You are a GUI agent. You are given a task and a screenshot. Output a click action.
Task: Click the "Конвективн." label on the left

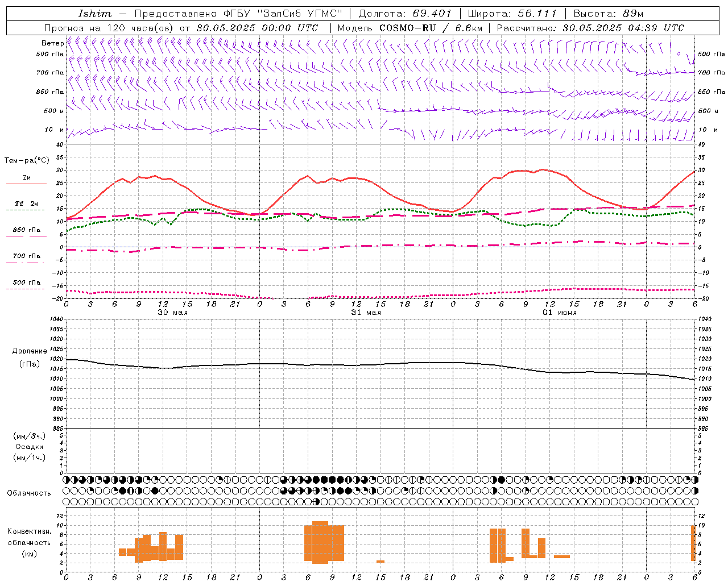pos(30,531)
